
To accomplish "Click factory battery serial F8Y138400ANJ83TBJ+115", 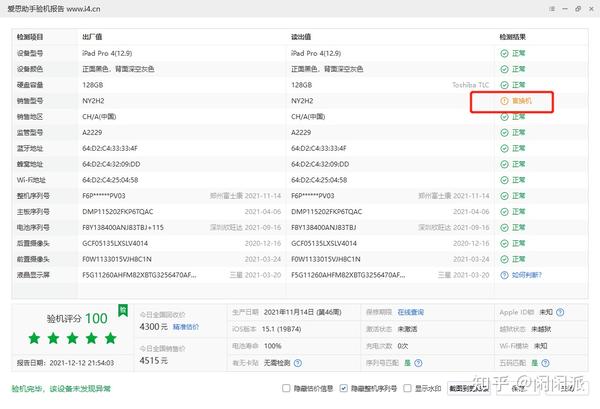I will tap(123, 228).
